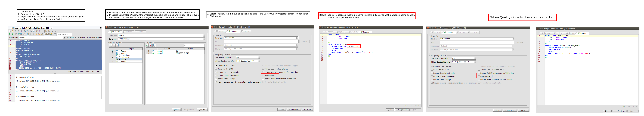The height and width of the screenshot is (116, 644).
Task: Click Invert Selection icon under Object Types
Action: click(117, 45)
